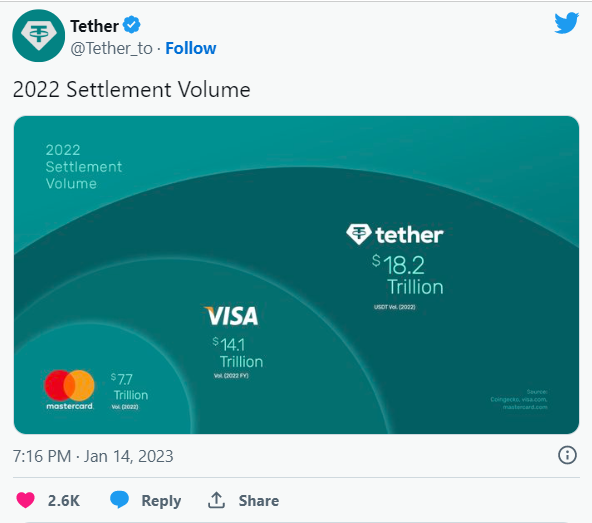This screenshot has height=523, width=592.
Task: Click the tether logo in graphic
Action: point(395,235)
